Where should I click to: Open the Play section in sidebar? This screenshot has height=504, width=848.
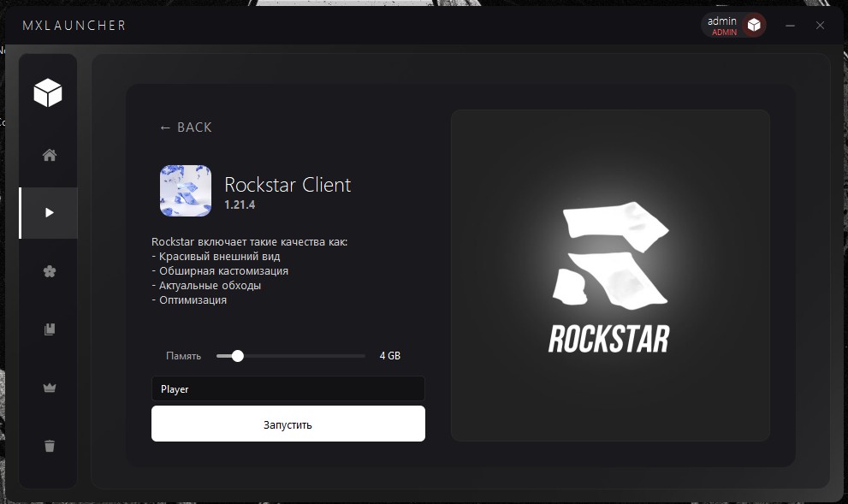(x=49, y=213)
